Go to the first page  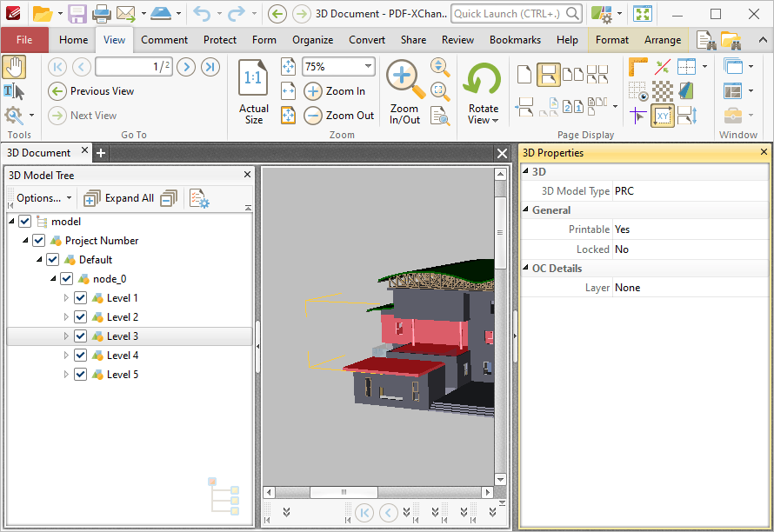pos(57,67)
